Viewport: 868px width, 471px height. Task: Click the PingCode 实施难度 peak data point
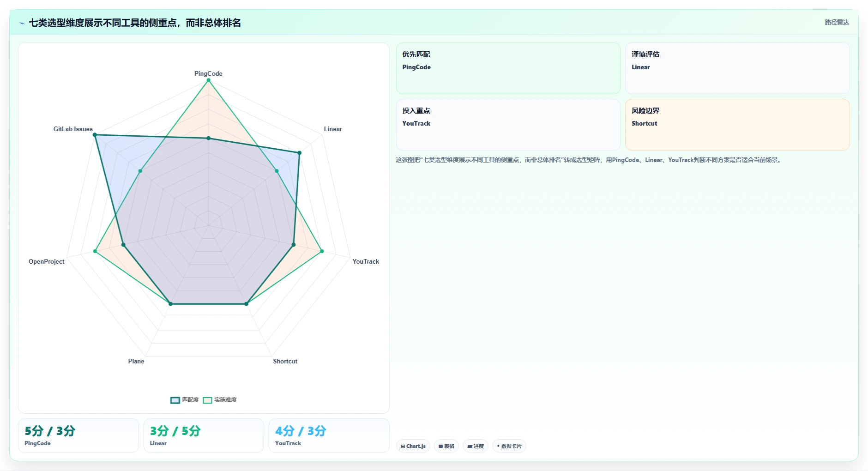[x=208, y=80]
